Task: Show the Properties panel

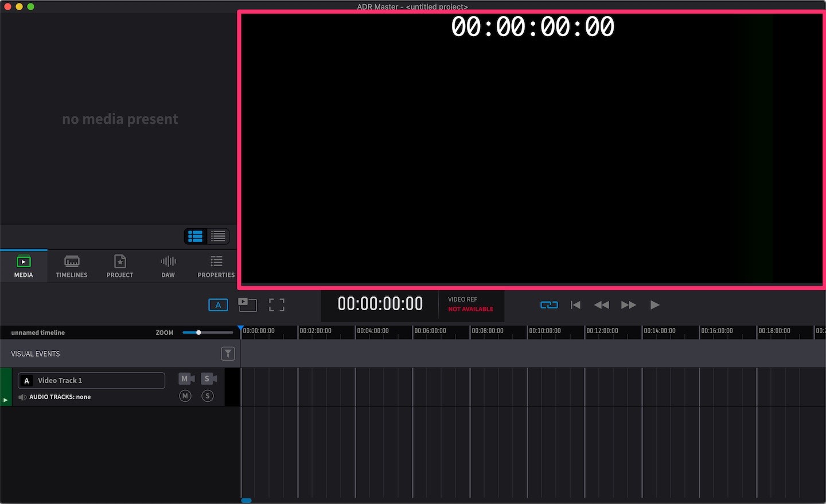Action: click(216, 267)
